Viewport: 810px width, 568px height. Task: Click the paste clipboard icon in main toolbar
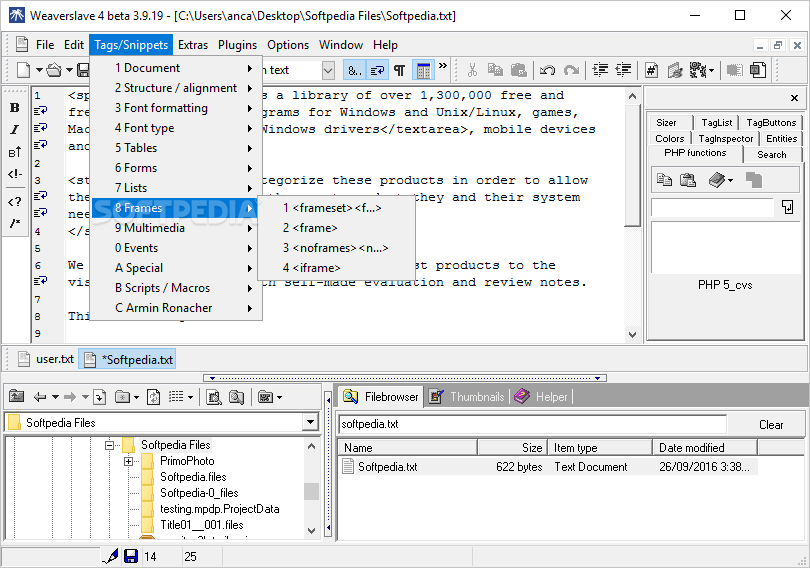point(518,70)
